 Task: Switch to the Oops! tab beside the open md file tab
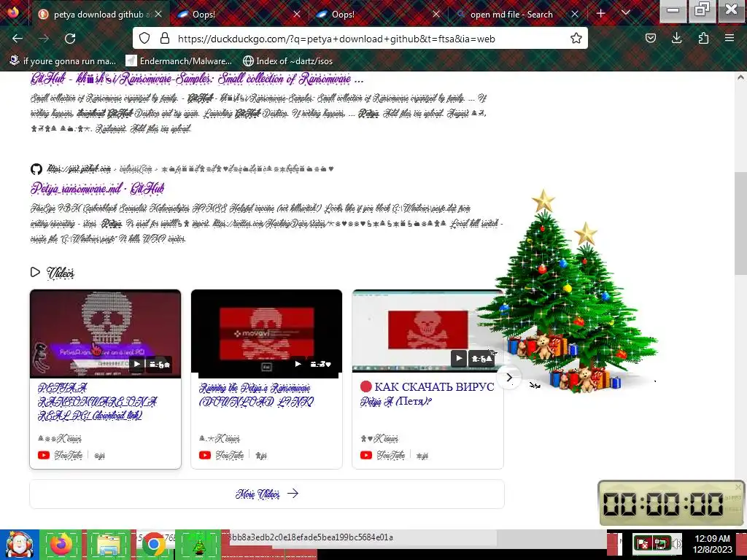point(377,15)
